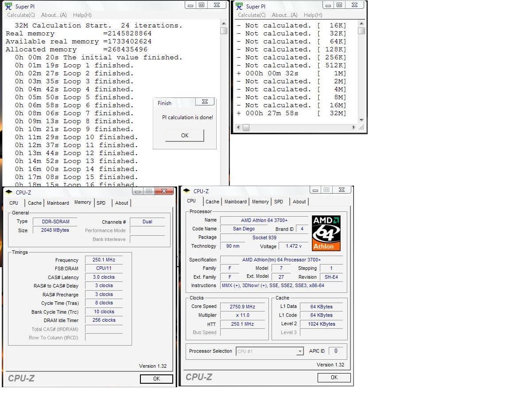Click the Channels # field showing Dual
532x397 pixels.
point(148,222)
